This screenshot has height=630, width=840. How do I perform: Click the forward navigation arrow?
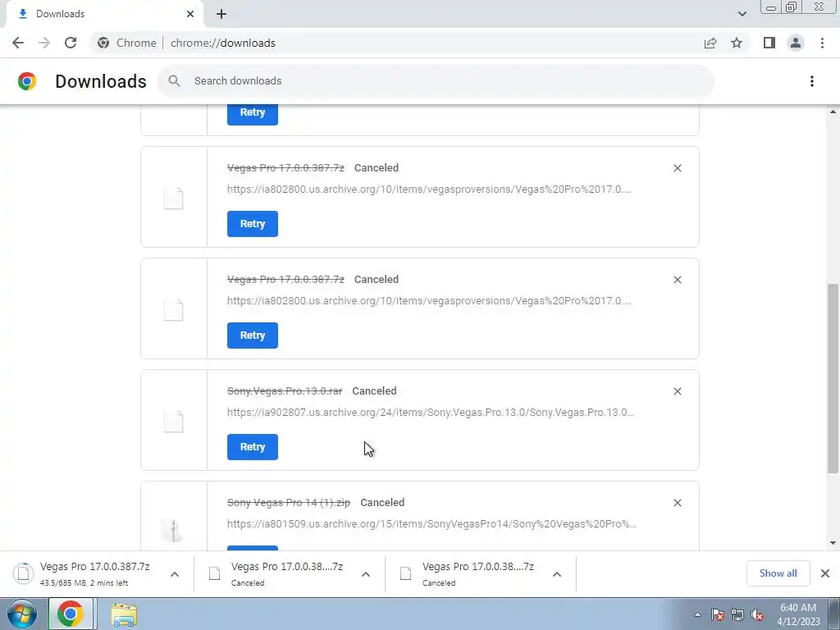44,43
